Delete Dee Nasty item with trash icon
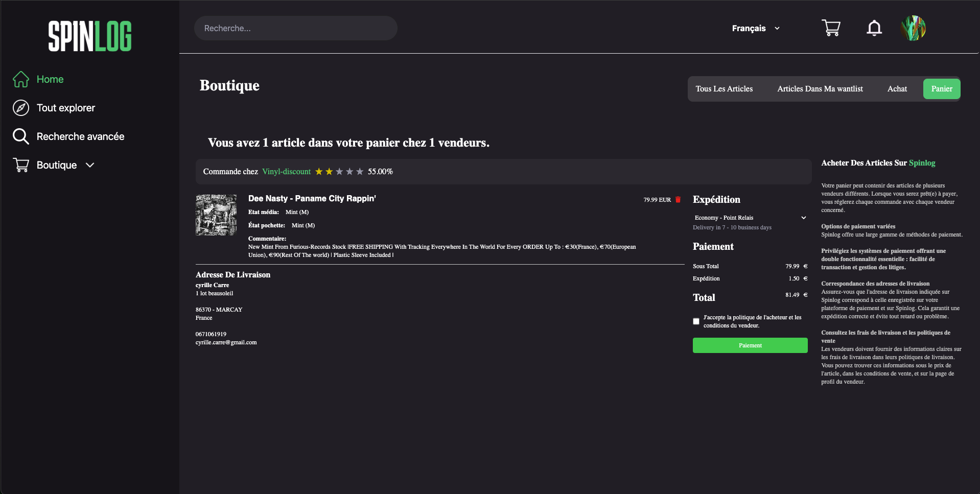This screenshot has width=980, height=494. pyautogui.click(x=678, y=200)
